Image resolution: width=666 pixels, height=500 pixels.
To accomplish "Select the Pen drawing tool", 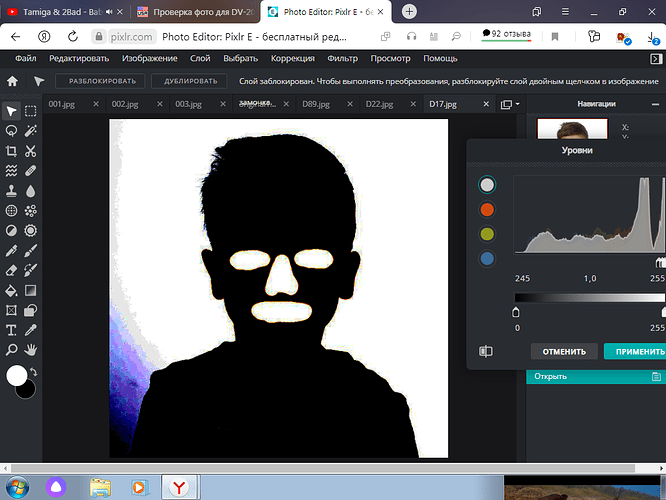I will pyautogui.click(x=11, y=251).
